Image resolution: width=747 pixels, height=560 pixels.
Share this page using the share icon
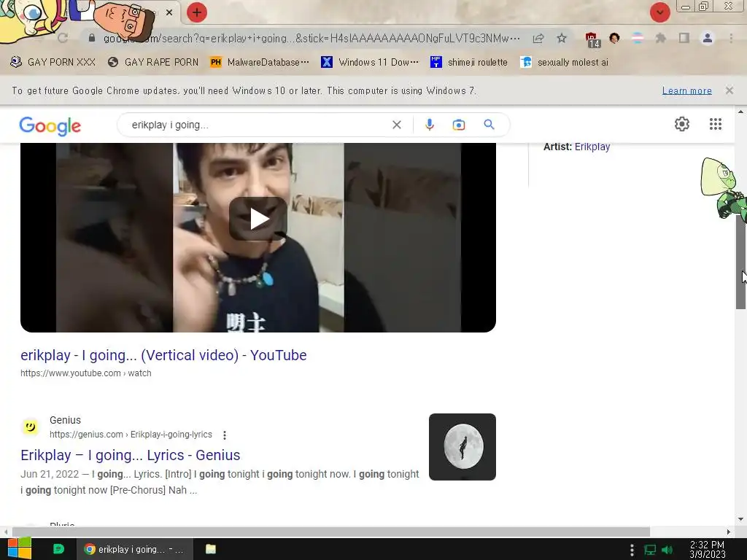[x=538, y=38]
